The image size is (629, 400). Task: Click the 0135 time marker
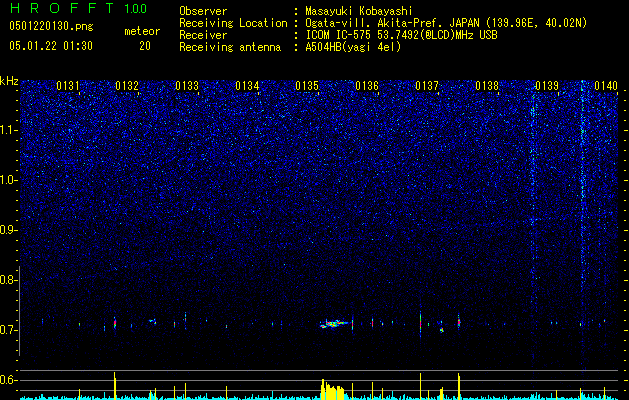307,86
